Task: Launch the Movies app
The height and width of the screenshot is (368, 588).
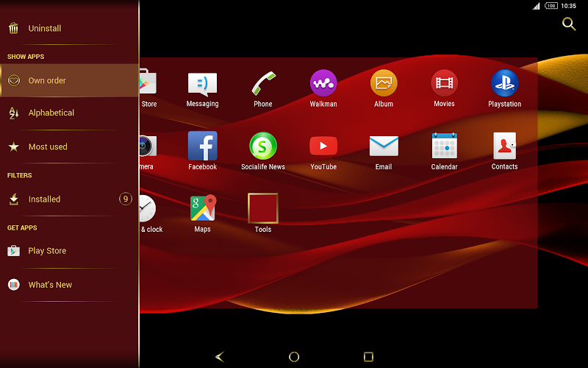Action: (444, 89)
